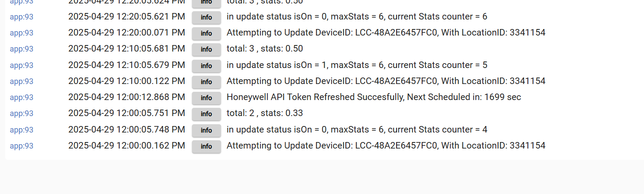644x194 pixels.
Task: Click info badge next to 12:10:05.681 PM
Action: pyautogui.click(x=206, y=49)
